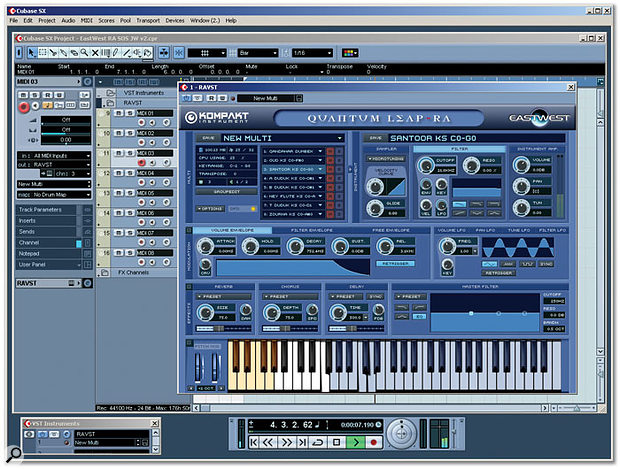The width and height of the screenshot is (620, 469).
Task: Toggle the inspector monitor speaker button
Action: [36, 106]
